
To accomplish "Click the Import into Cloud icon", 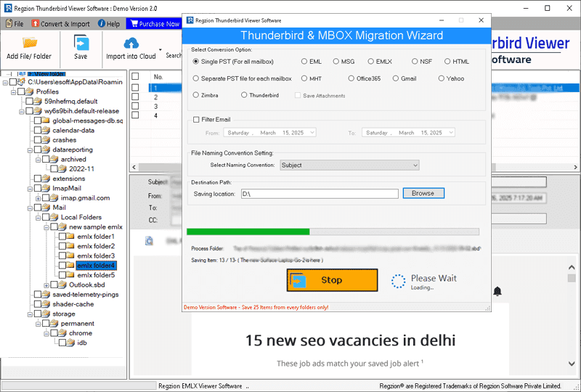I will 131,44.
